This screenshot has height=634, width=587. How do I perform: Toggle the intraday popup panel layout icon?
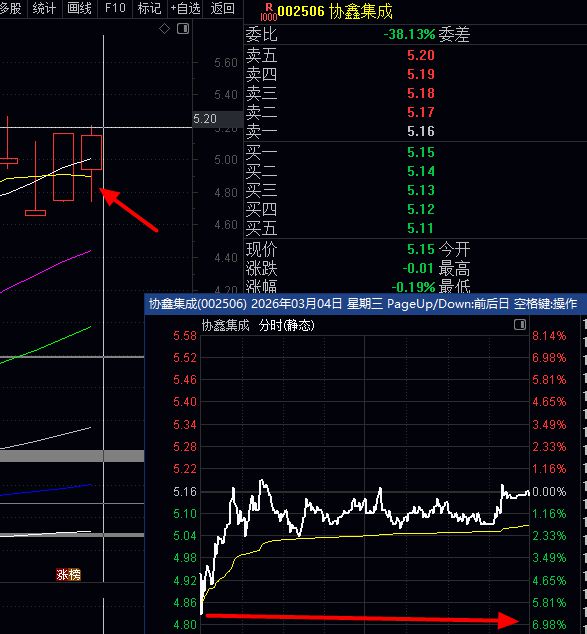[x=520, y=324]
